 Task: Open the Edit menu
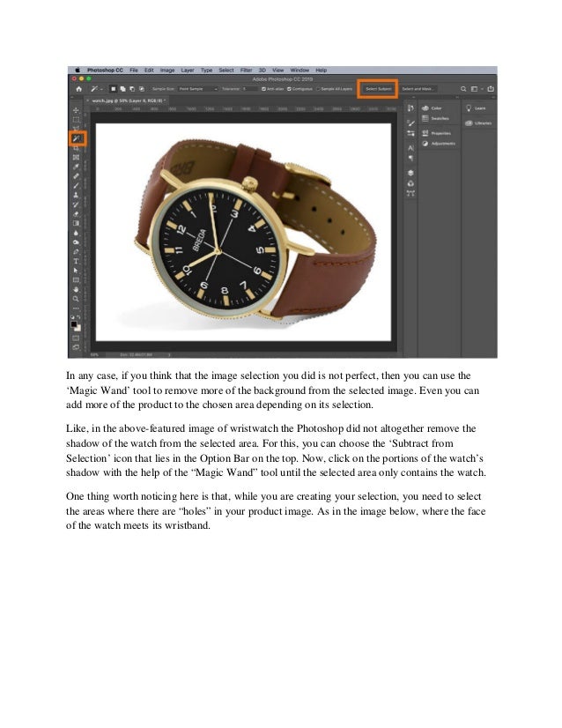[149, 71]
